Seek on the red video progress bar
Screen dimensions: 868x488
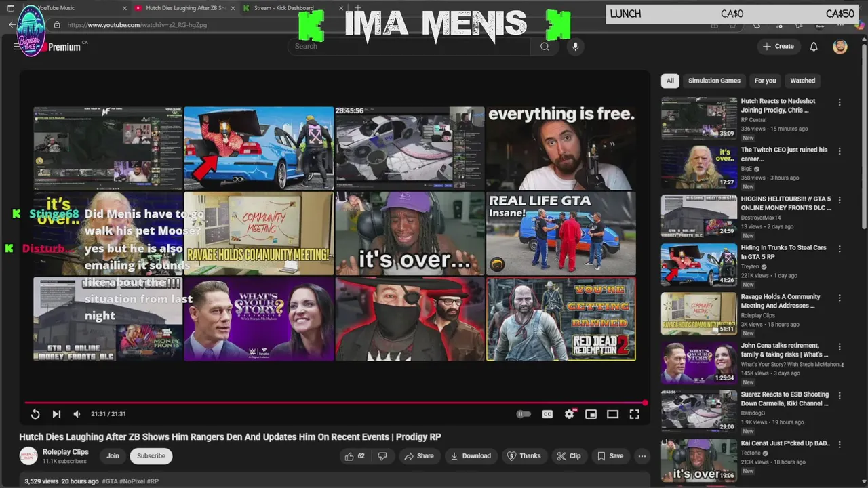[x=336, y=403]
